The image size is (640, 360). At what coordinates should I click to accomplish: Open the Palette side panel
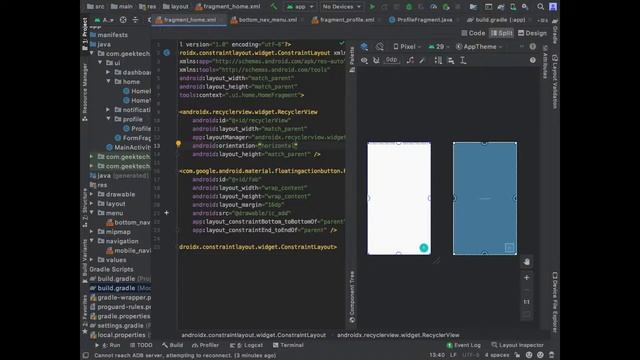tap(352, 59)
